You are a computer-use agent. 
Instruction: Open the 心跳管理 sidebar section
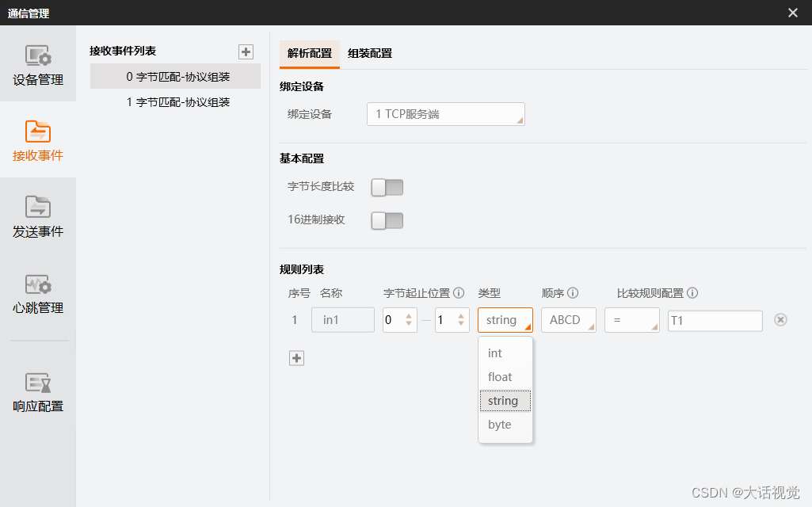pyautogui.click(x=38, y=293)
